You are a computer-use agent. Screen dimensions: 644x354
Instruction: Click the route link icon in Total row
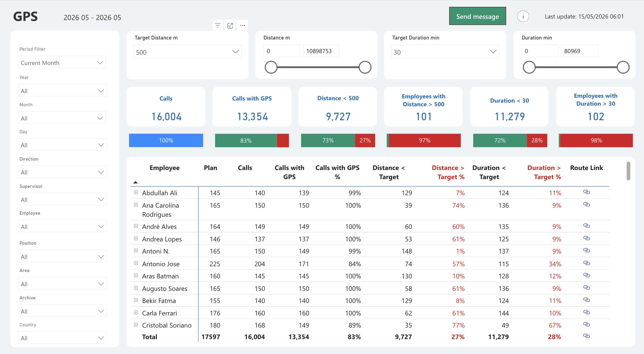coord(586,336)
